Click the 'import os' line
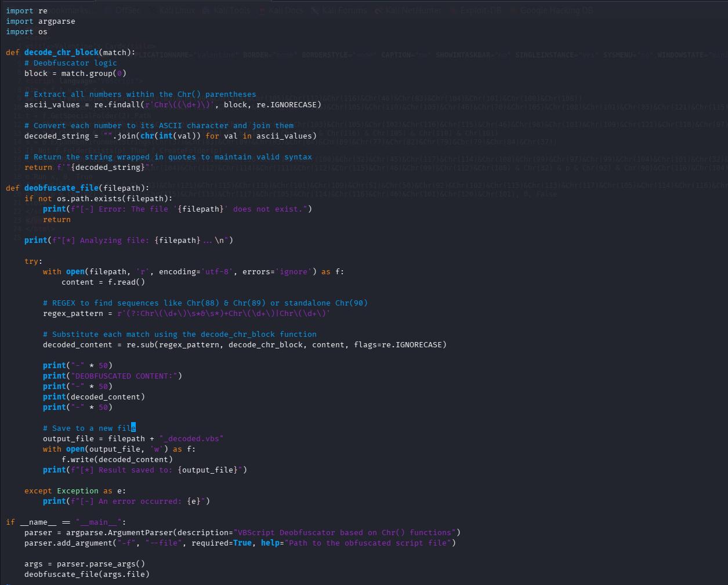 click(27, 32)
